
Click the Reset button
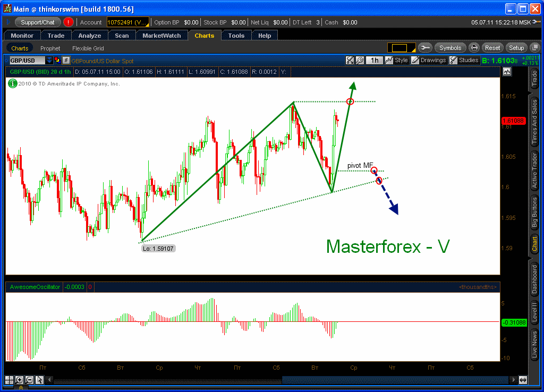(x=492, y=48)
